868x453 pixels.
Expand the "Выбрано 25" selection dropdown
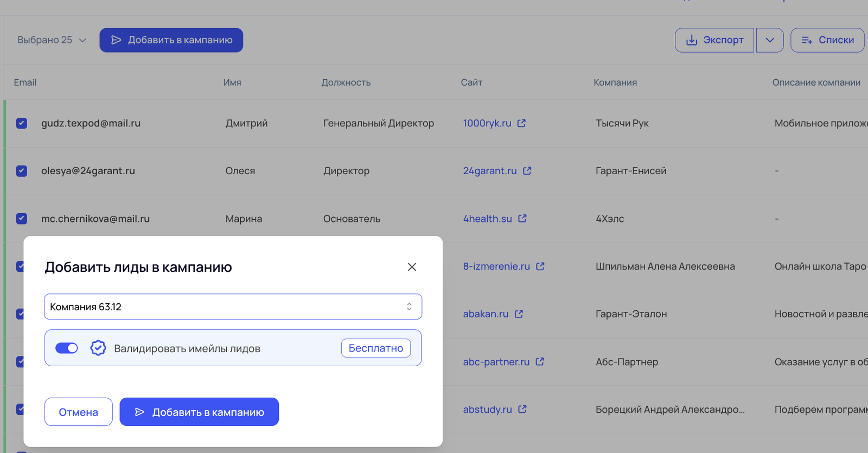pyautogui.click(x=52, y=40)
